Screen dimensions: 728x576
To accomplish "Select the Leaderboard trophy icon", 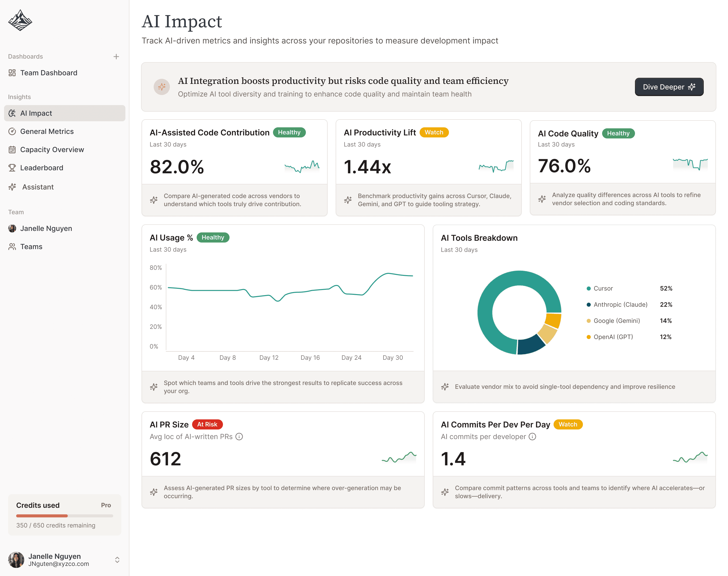I will (x=12, y=167).
